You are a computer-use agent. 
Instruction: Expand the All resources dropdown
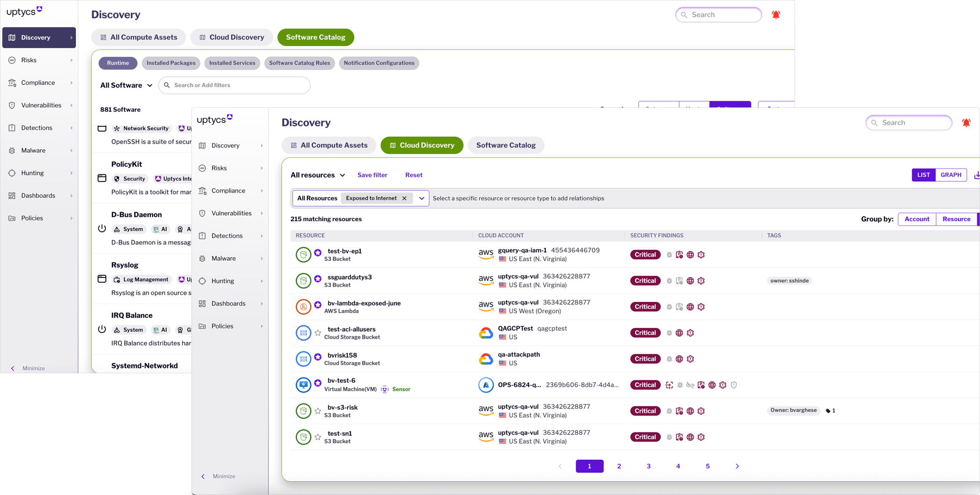click(x=318, y=175)
